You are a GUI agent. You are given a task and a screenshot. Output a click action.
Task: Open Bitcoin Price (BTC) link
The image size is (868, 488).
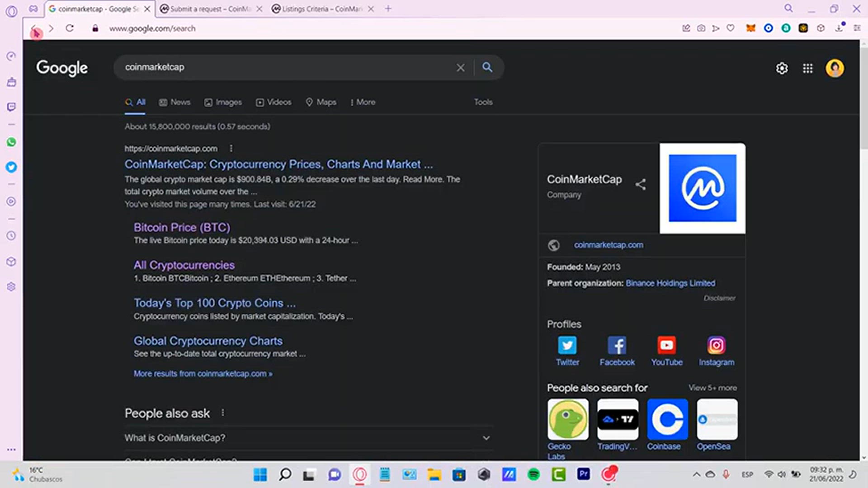[x=182, y=228]
